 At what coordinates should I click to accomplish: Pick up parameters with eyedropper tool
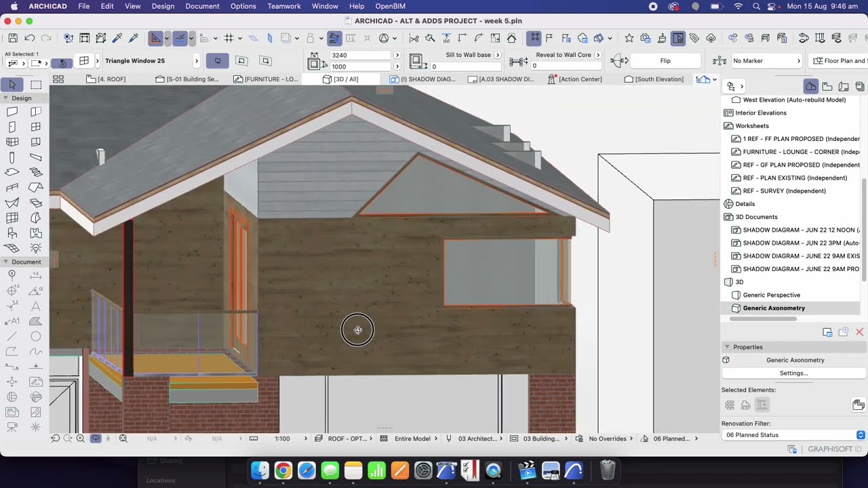117,38
